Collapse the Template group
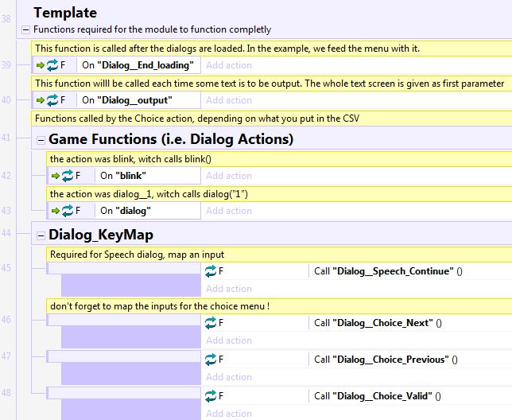Screen dimensions: 512x420 coord(25,29)
